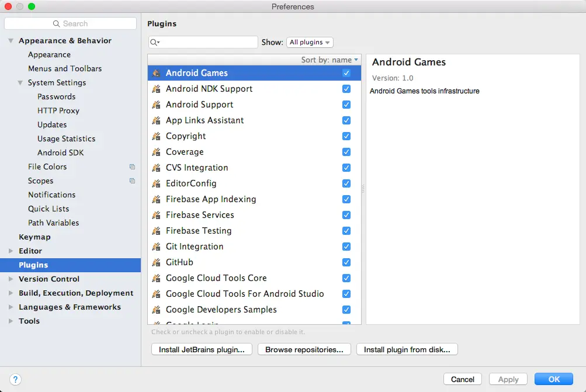The width and height of the screenshot is (586, 392).
Task: Cancel the Preferences dialog
Action: 463,379
